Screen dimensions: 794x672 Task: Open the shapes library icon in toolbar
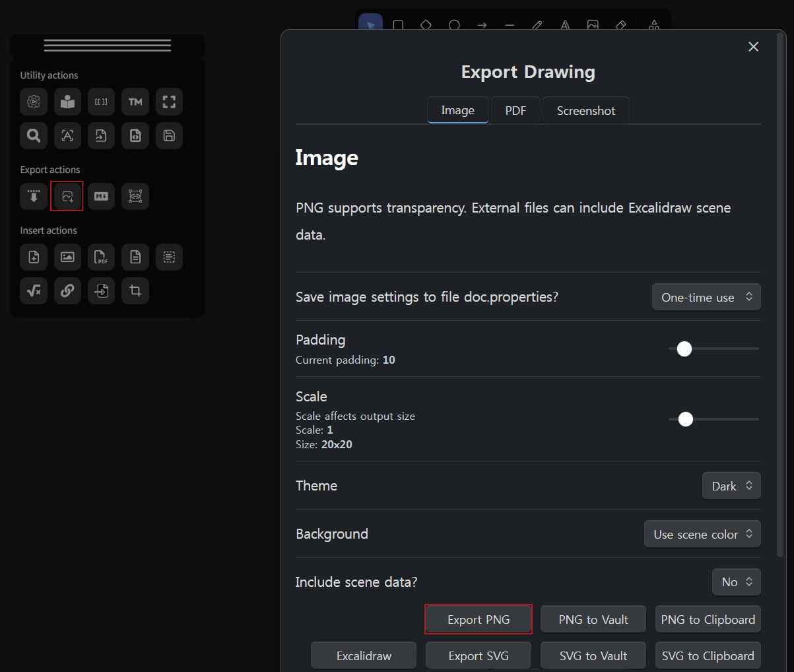click(654, 25)
